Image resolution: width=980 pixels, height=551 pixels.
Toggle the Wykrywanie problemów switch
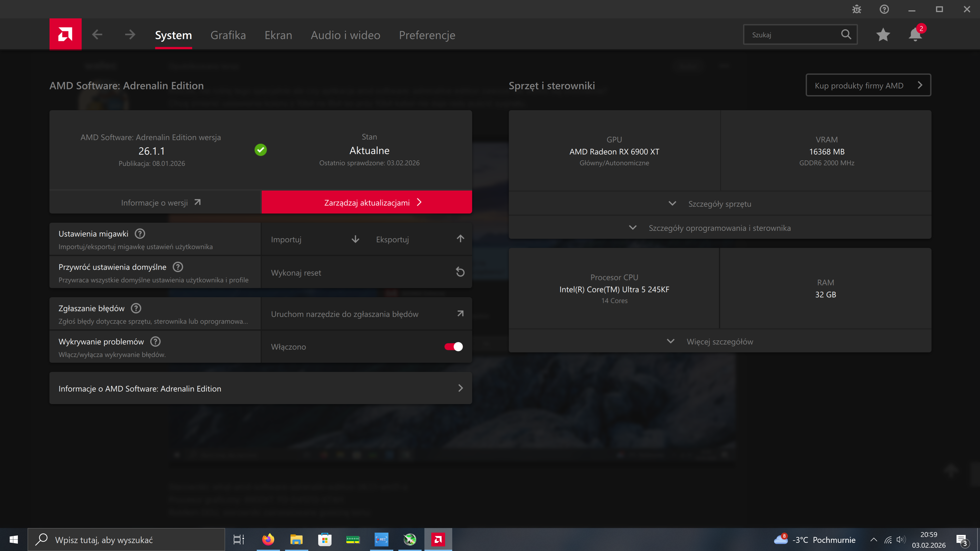point(454,346)
